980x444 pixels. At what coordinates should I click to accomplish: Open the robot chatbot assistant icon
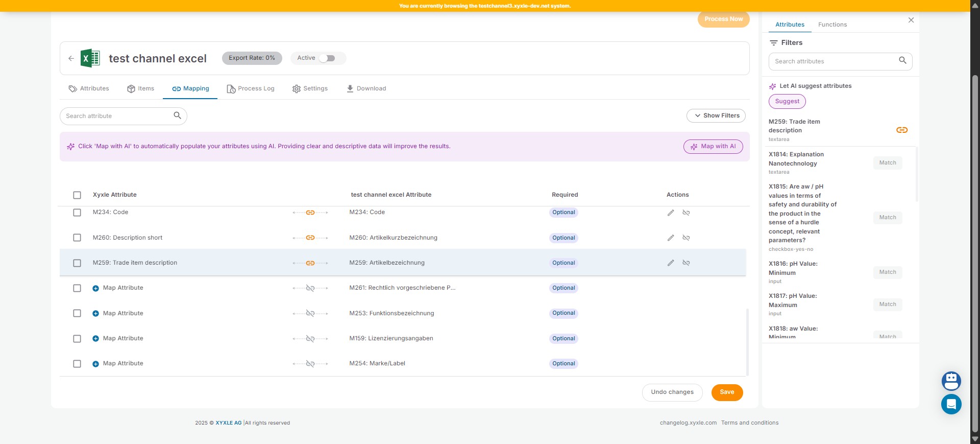951,381
